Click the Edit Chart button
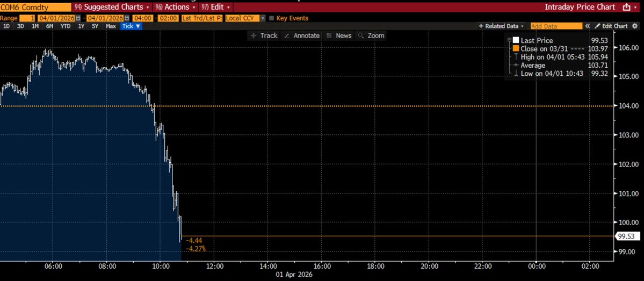The image size is (644, 281). (611, 26)
